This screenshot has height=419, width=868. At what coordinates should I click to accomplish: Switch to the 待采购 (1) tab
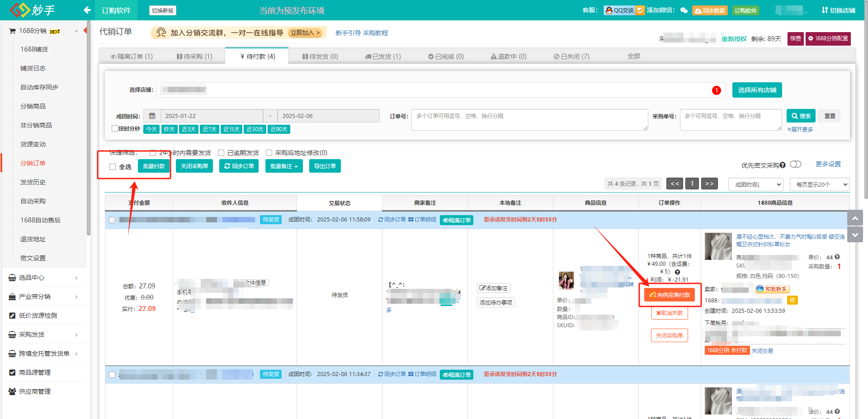point(194,56)
